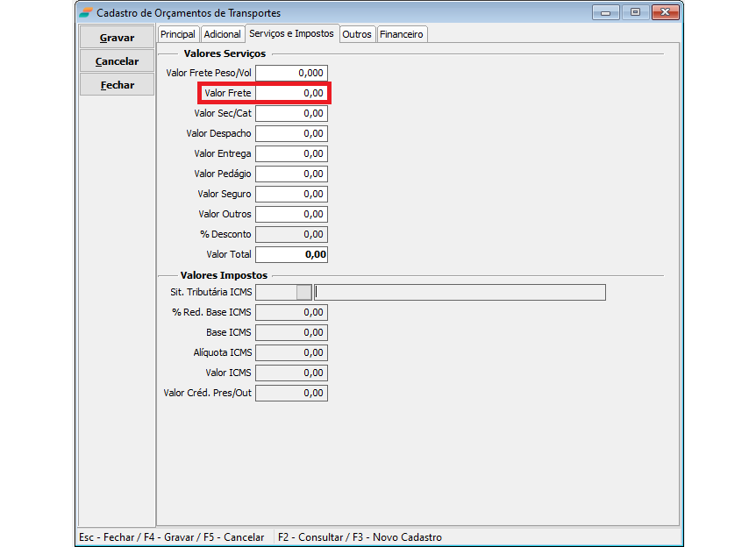Open the Adicional tab
This screenshot has width=756, height=547.
click(222, 34)
